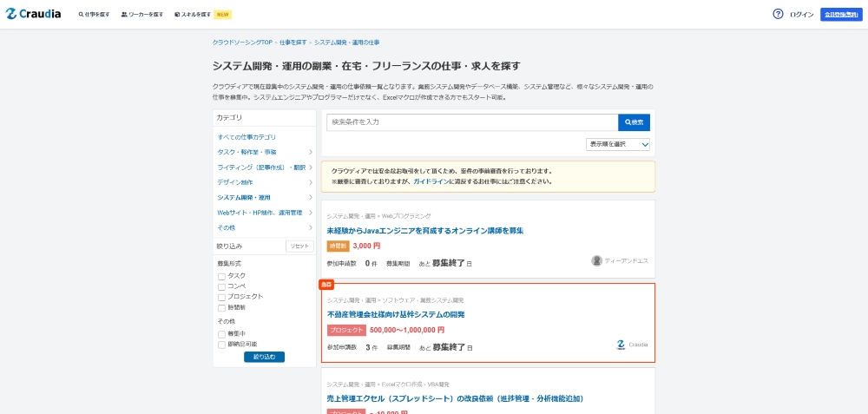Image resolution: width=868 pixels, height=414 pixels.
Task: Enable the タスク checkbox filter
Action: pos(221,276)
